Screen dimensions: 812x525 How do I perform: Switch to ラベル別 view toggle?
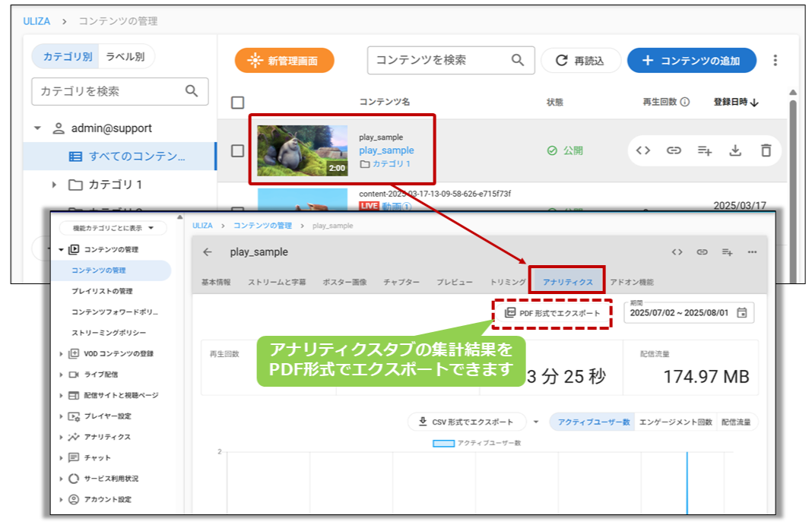(125, 56)
